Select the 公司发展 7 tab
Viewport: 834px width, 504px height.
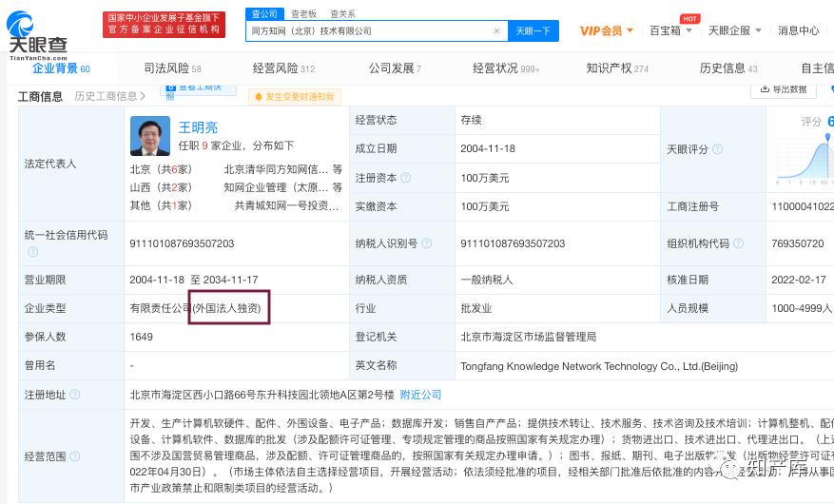click(395, 68)
